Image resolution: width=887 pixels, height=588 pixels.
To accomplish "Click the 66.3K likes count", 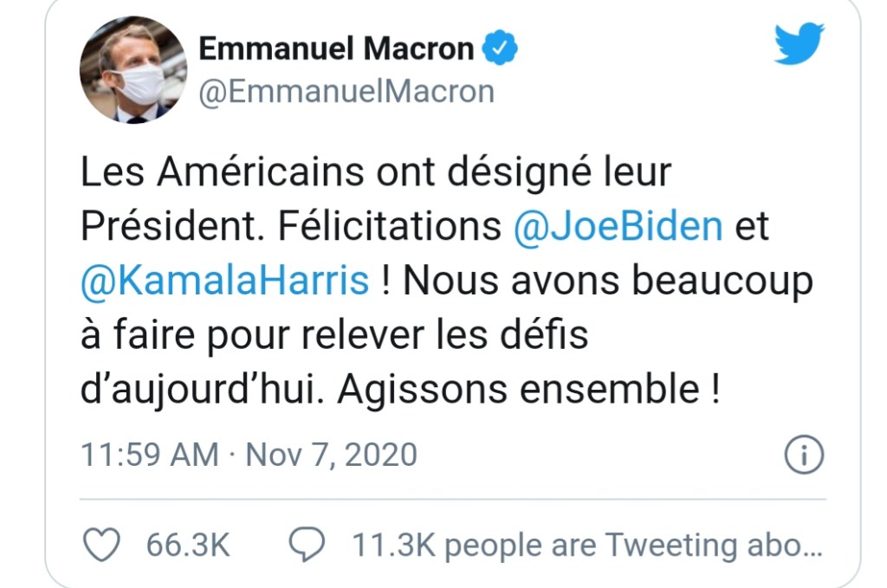I will (x=187, y=546).
